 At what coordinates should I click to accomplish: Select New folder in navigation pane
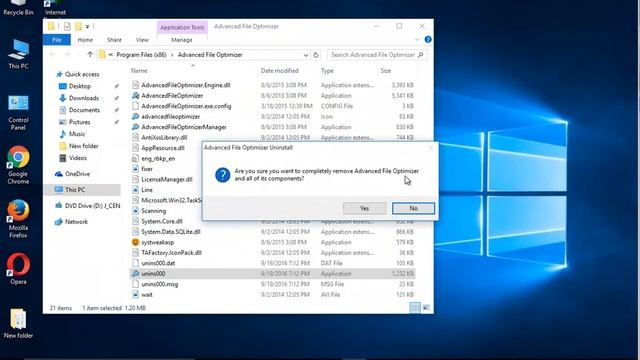pyautogui.click(x=83, y=146)
